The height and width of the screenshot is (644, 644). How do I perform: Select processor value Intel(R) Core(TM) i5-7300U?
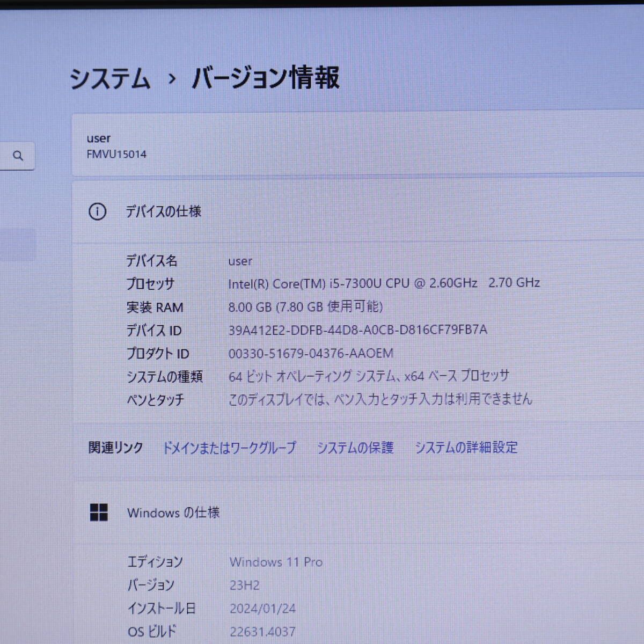(x=384, y=283)
